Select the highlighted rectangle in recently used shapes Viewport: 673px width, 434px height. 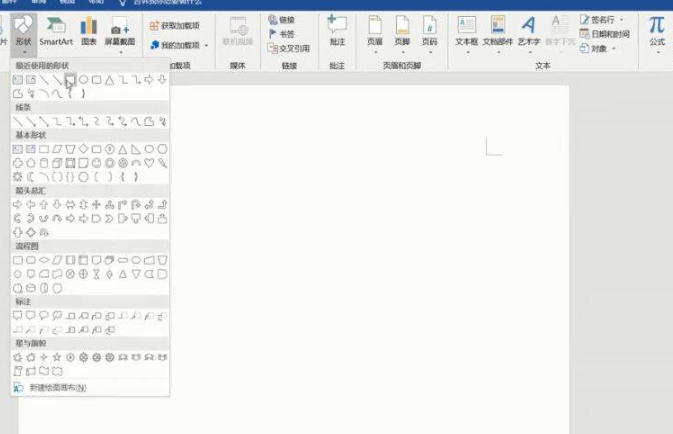tap(70, 79)
